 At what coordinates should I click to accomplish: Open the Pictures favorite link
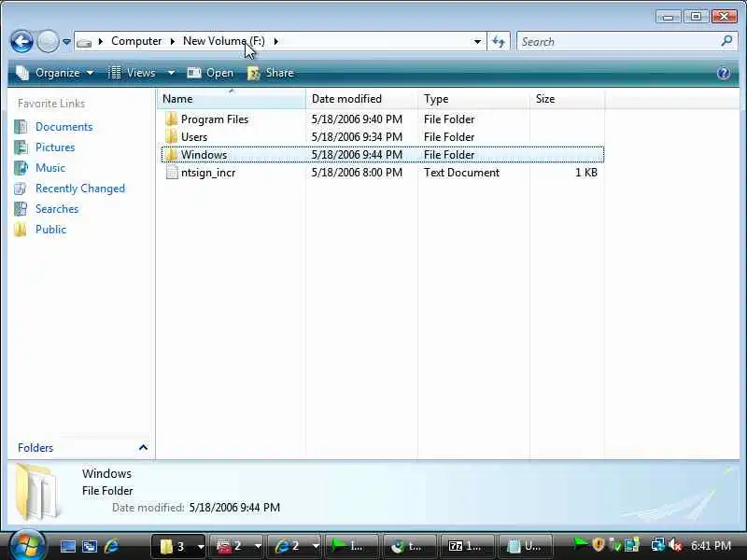(x=55, y=147)
